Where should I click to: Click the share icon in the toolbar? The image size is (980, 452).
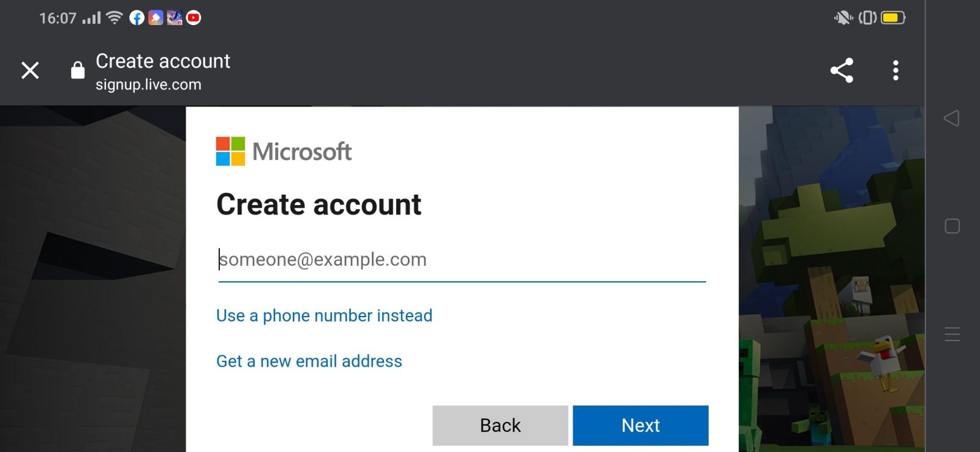[x=842, y=70]
